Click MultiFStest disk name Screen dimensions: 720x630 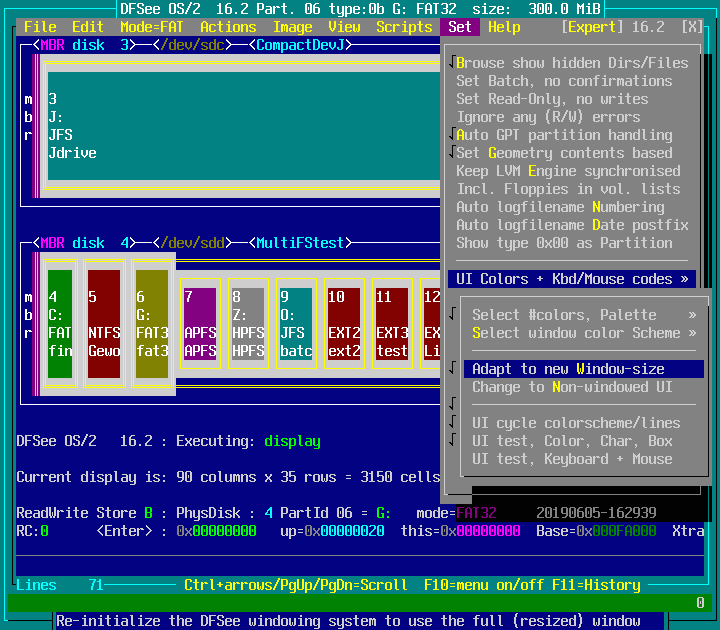coord(300,243)
